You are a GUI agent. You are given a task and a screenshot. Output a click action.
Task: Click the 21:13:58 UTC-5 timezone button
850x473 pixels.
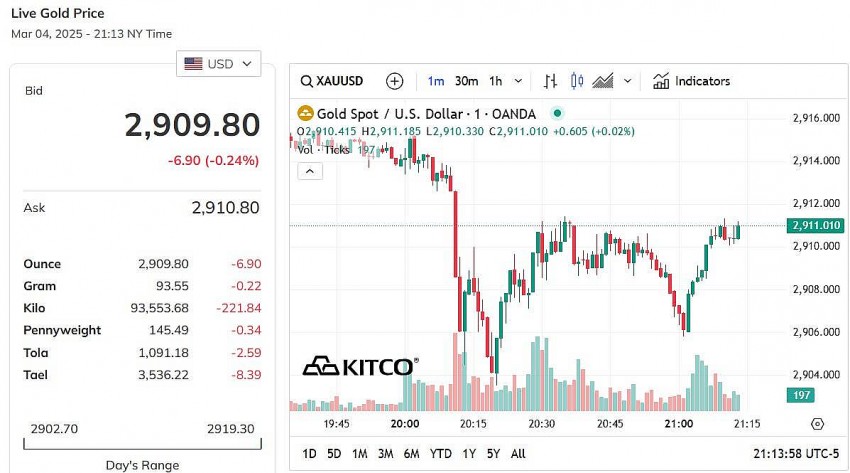[796, 454]
